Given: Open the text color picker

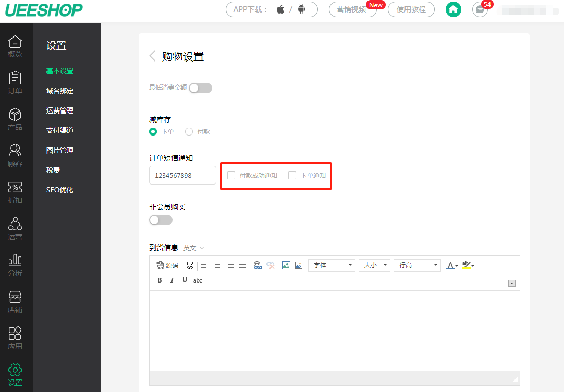Looking at the screenshot, I should tap(452, 265).
